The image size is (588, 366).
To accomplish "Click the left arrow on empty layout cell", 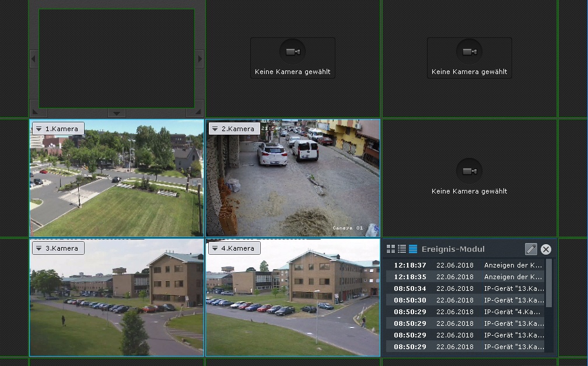I will (33, 58).
